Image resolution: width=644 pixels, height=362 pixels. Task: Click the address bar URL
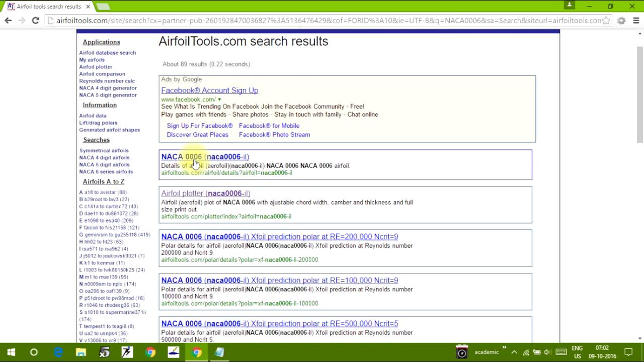(329, 21)
